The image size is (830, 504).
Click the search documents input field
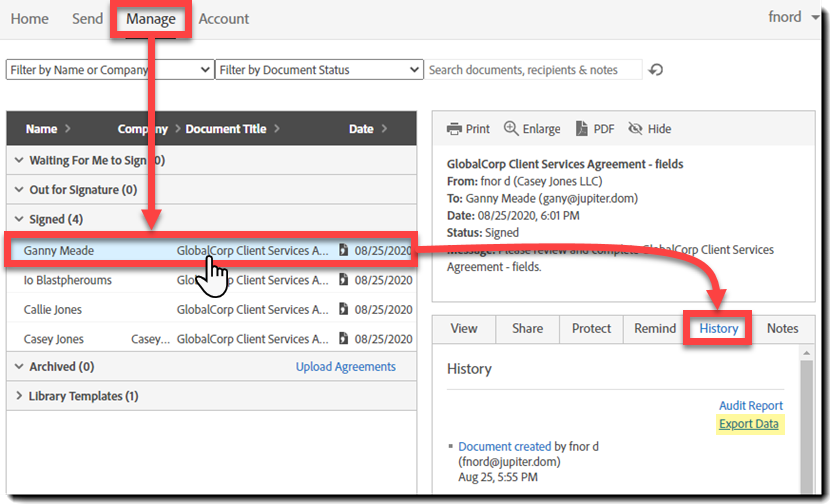point(535,70)
